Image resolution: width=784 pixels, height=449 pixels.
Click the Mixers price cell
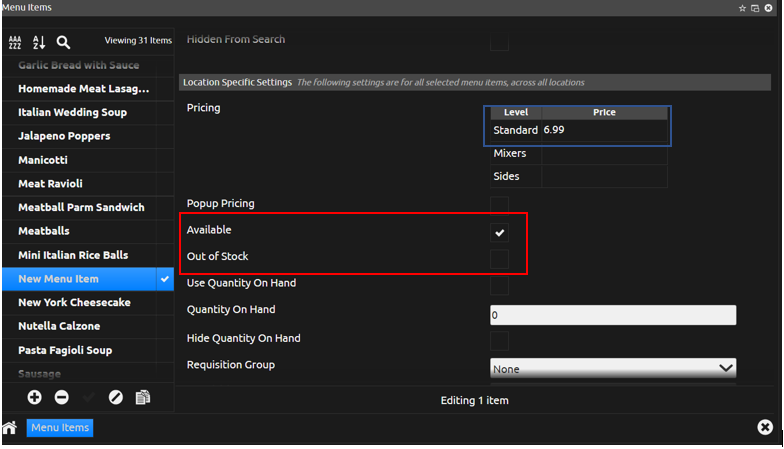[x=604, y=154]
